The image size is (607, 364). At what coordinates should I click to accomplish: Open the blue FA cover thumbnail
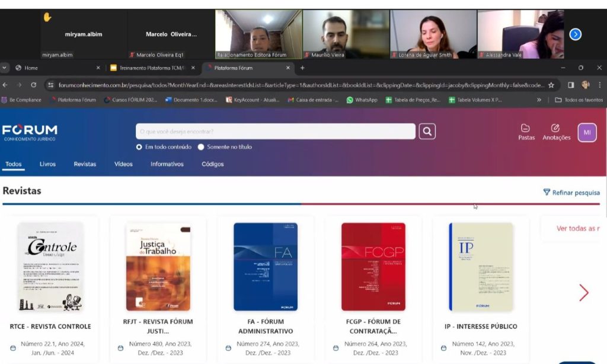(x=266, y=267)
